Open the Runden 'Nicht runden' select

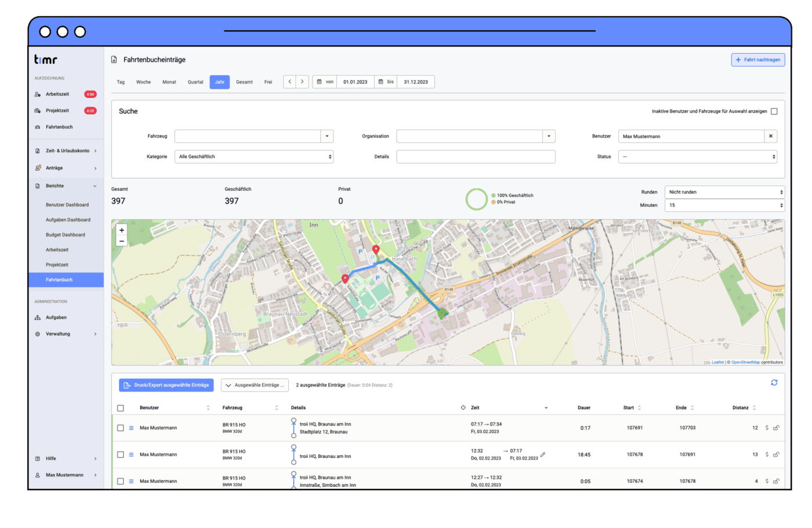(x=724, y=192)
